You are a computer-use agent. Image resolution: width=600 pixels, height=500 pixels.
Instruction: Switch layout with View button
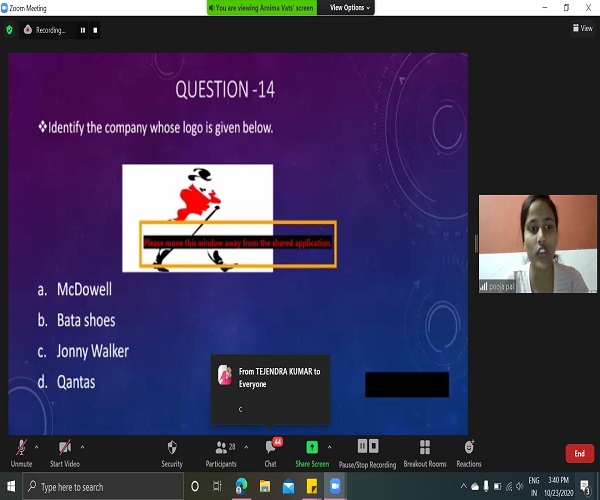coord(582,28)
